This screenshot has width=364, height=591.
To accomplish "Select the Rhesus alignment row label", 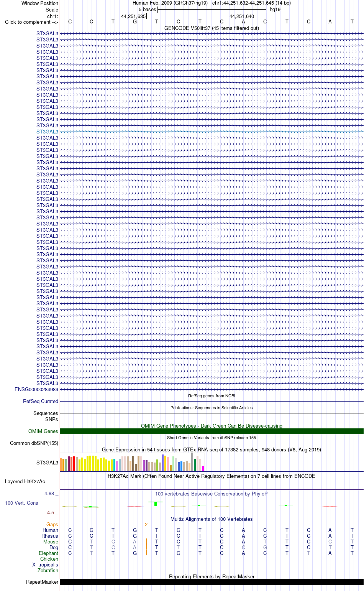I will pyautogui.click(x=50, y=536).
